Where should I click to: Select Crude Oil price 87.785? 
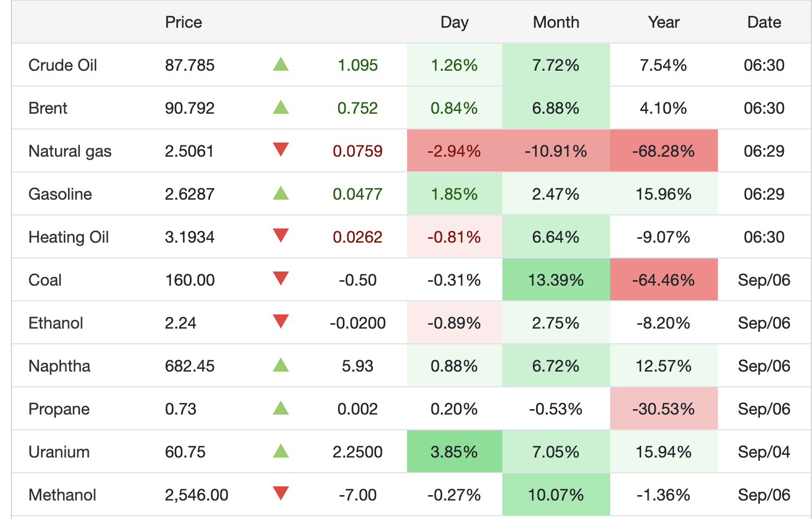(x=190, y=65)
